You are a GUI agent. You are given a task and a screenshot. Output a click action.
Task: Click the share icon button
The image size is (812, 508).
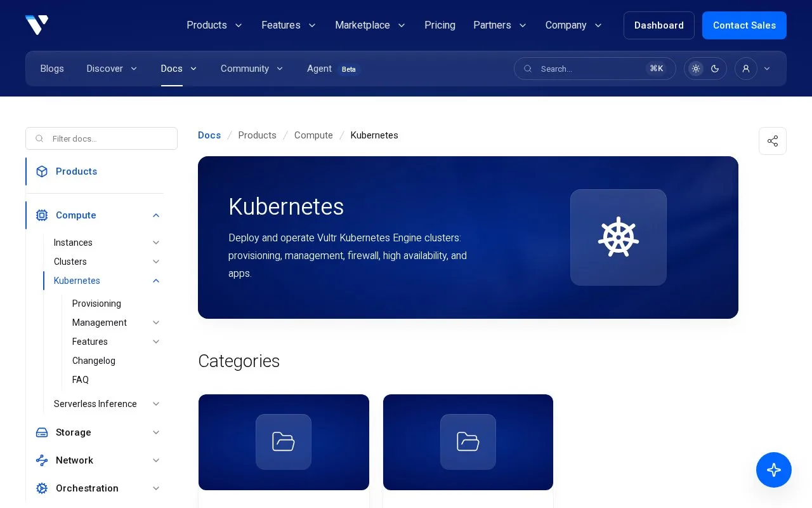pos(773,141)
